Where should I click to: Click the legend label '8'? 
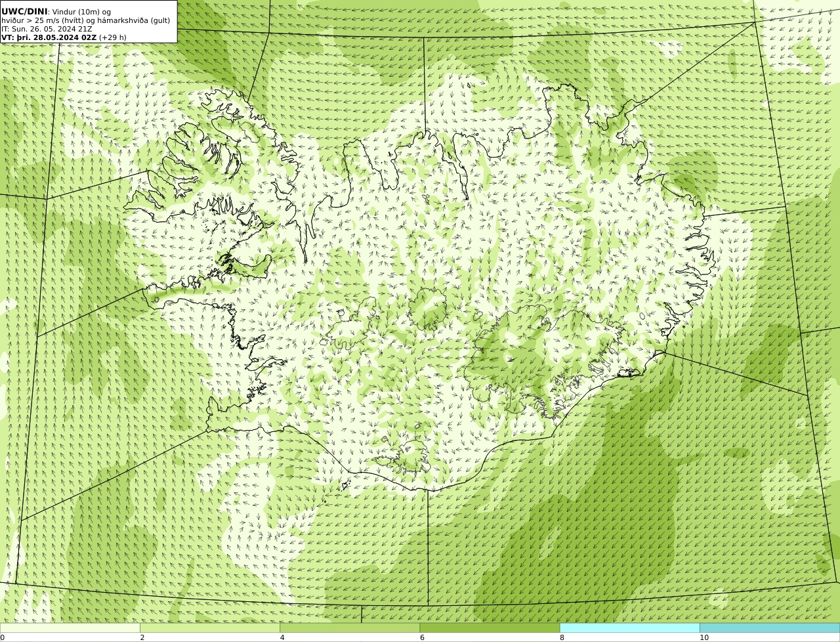(x=562, y=637)
